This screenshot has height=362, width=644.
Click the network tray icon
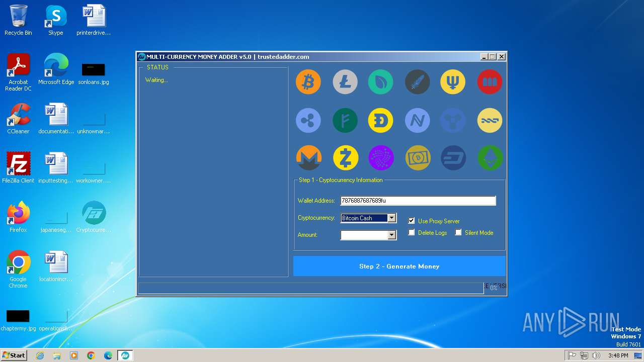point(584,355)
